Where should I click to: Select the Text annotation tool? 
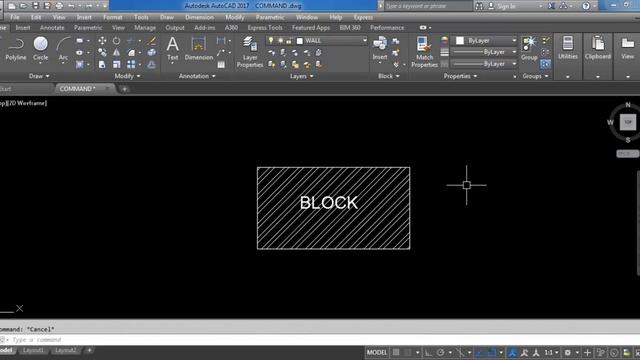(x=173, y=49)
